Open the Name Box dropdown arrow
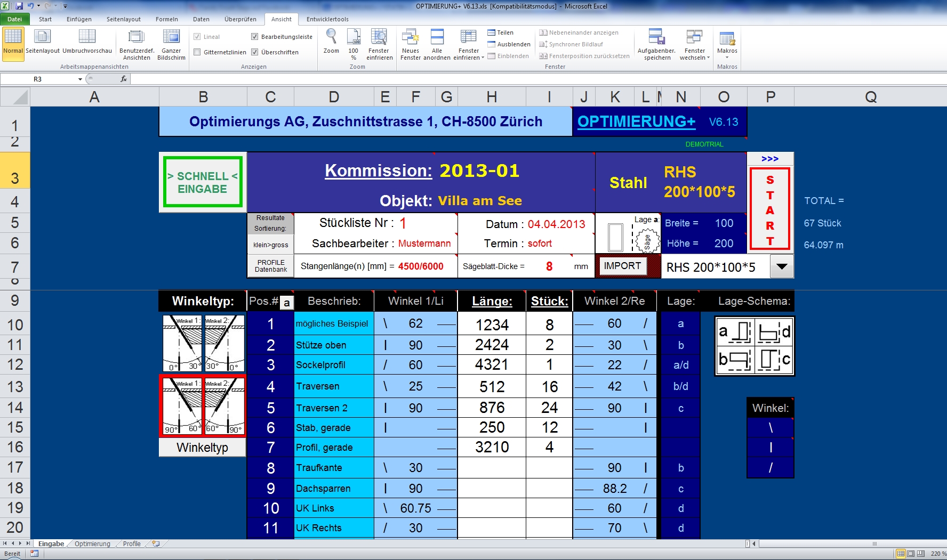 click(x=80, y=79)
